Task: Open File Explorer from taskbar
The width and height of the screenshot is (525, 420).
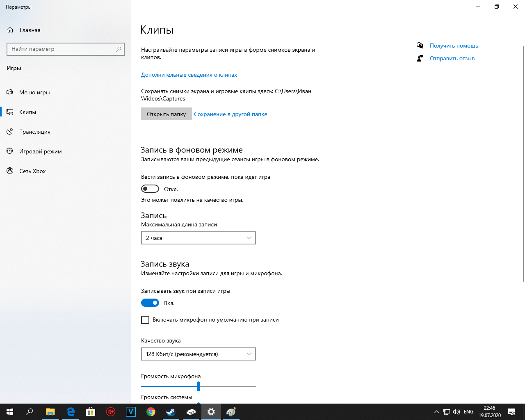Action: pos(50,412)
